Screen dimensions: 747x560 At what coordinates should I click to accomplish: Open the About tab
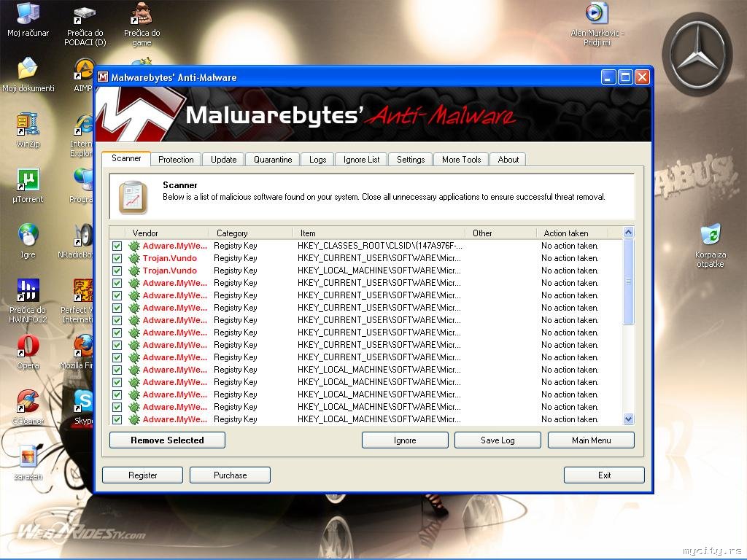[508, 160]
